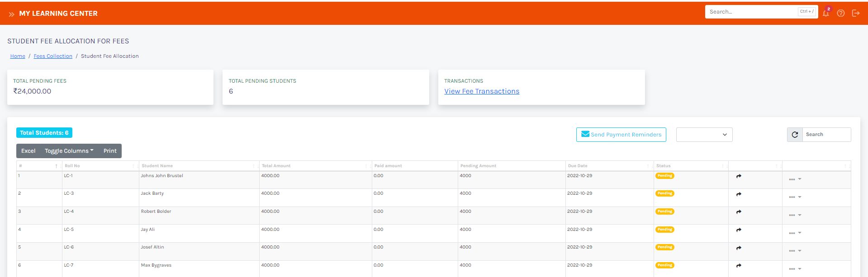This screenshot has width=868, height=277.
Task: Click the top Search input field
Action: pos(751,12)
